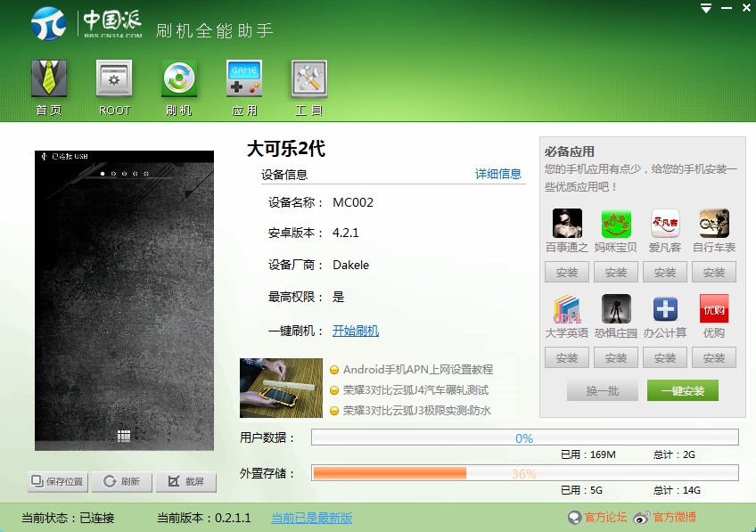Open the Android手机APN上网设置教程 article

[x=417, y=370]
